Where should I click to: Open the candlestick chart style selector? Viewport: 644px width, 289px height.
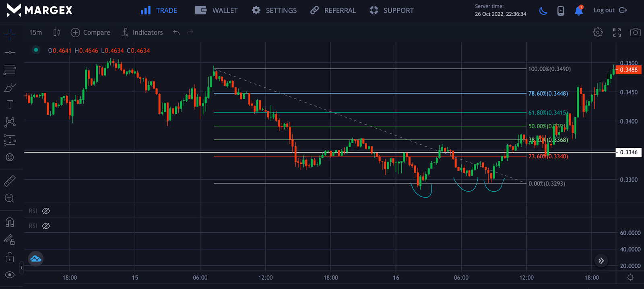[57, 33]
